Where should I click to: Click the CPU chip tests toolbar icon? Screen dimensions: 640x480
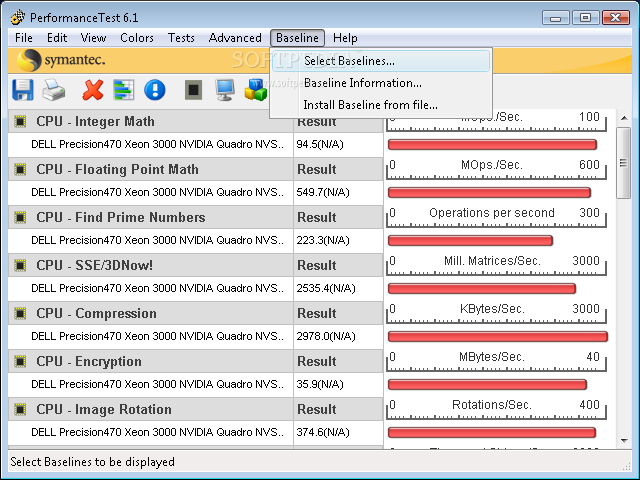(193, 90)
